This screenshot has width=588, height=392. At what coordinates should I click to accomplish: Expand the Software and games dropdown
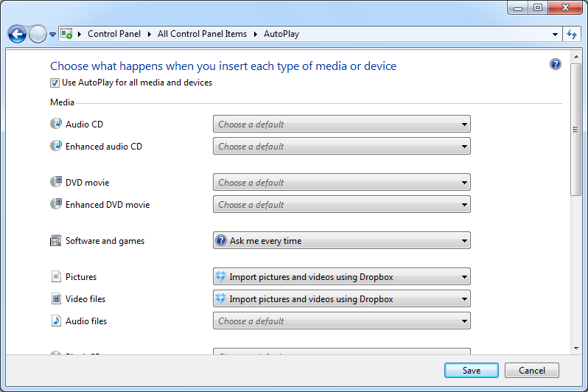(x=341, y=240)
